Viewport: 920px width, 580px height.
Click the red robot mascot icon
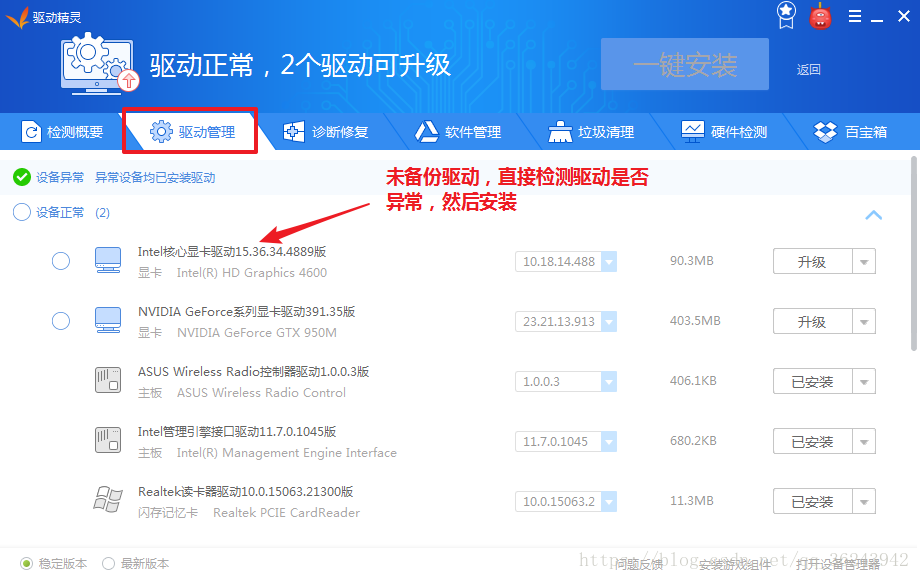820,17
